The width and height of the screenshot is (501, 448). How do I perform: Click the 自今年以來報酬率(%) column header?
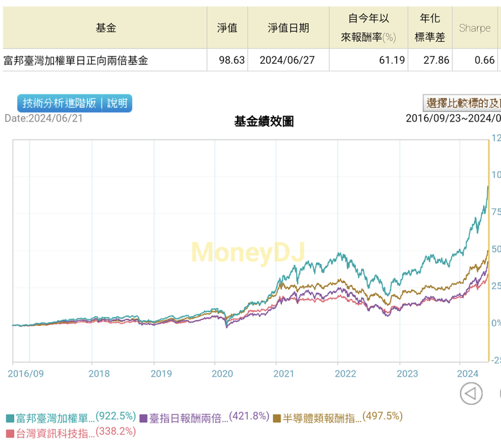pyautogui.click(x=369, y=28)
